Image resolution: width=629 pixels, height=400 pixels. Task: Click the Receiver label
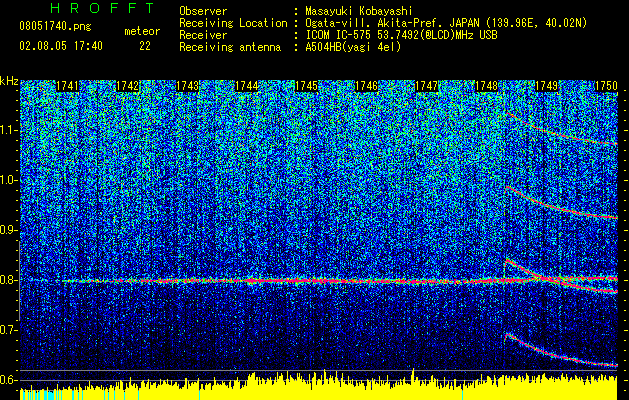click(203, 35)
